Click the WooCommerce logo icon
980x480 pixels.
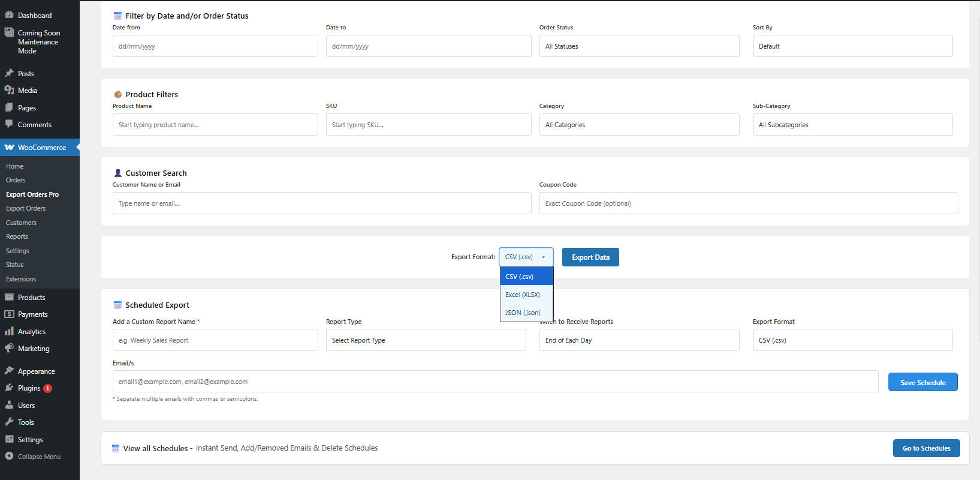pos(9,147)
